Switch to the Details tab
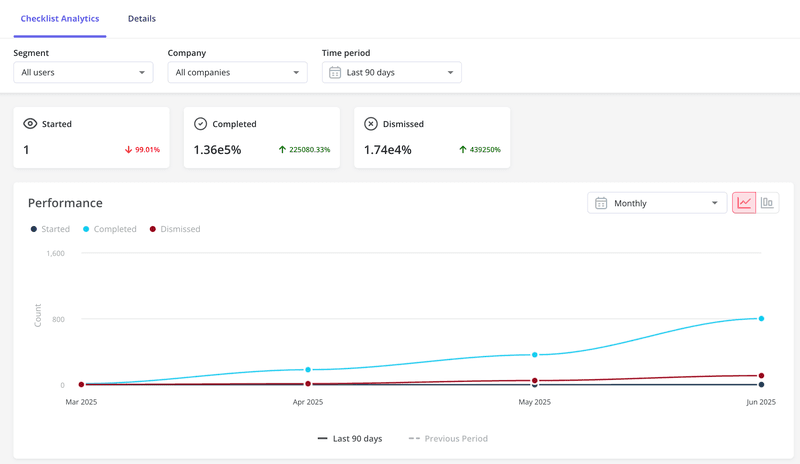This screenshot has width=800, height=464. point(142,19)
